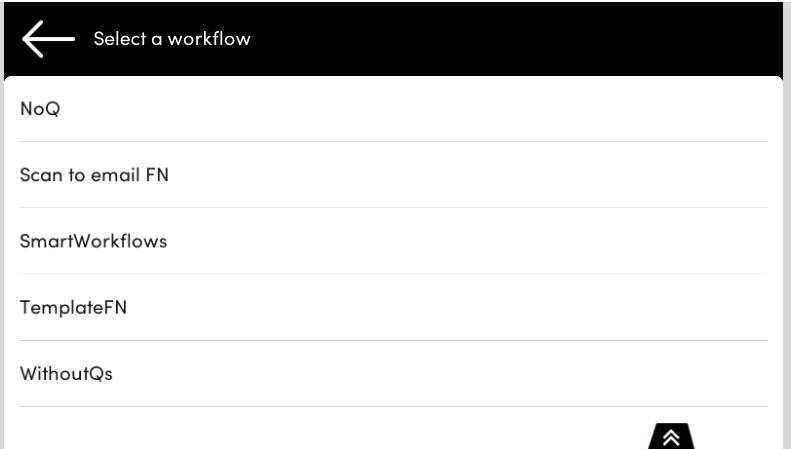Go back using the left arrow icon
The height and width of the screenshot is (449, 791).
coord(48,39)
